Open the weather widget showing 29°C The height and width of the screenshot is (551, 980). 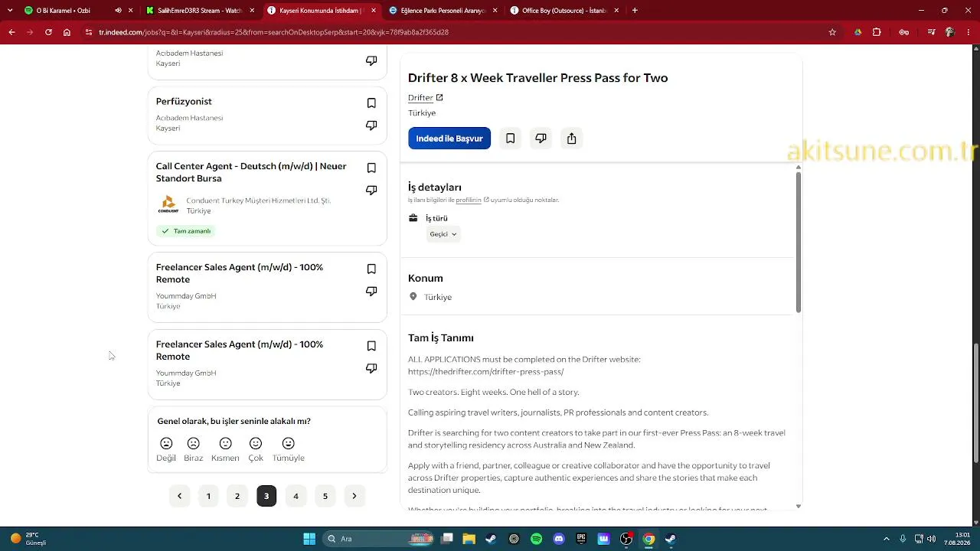point(28,539)
